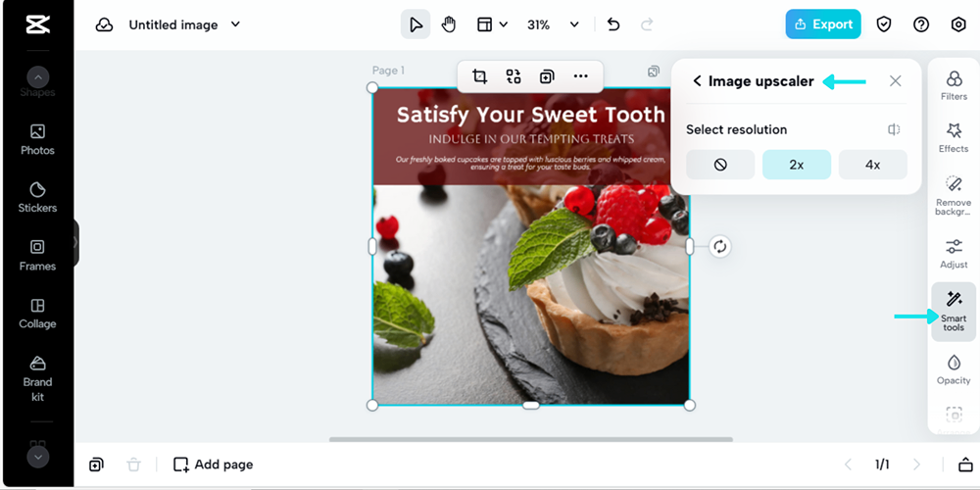Viewport: 980px width, 490px height.
Task: Click the page copy icon beside Page 1
Action: [x=653, y=72]
